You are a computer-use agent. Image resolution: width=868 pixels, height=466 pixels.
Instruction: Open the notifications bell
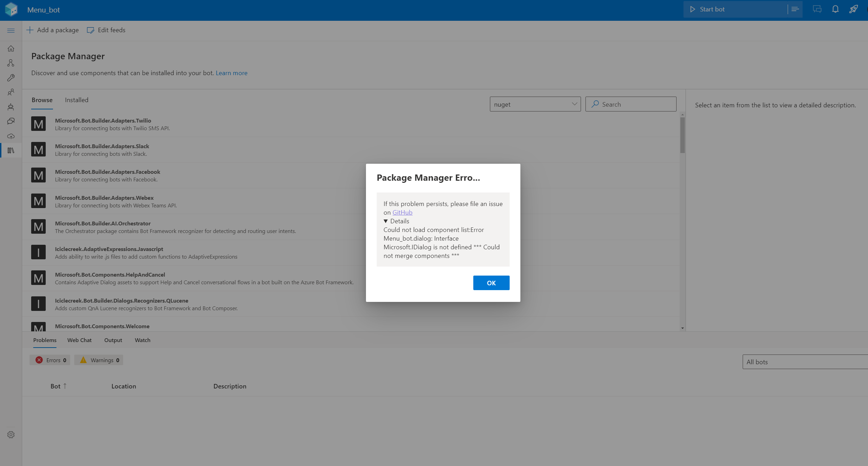click(x=835, y=9)
